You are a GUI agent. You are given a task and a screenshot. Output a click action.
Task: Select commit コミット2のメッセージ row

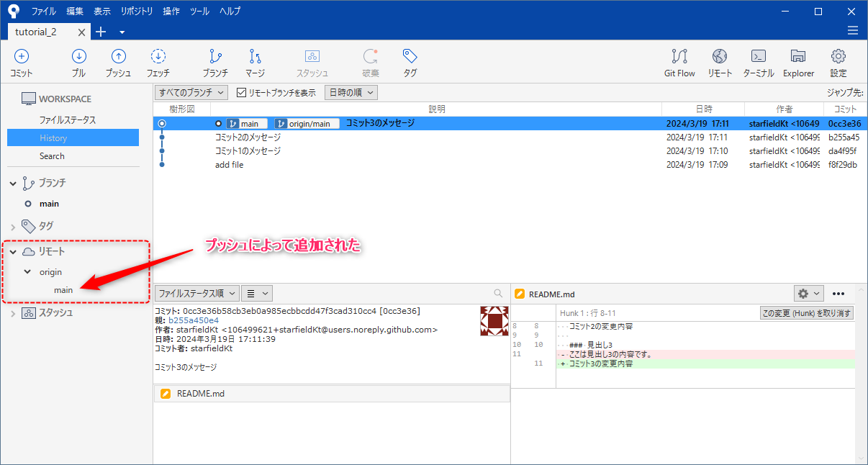510,137
